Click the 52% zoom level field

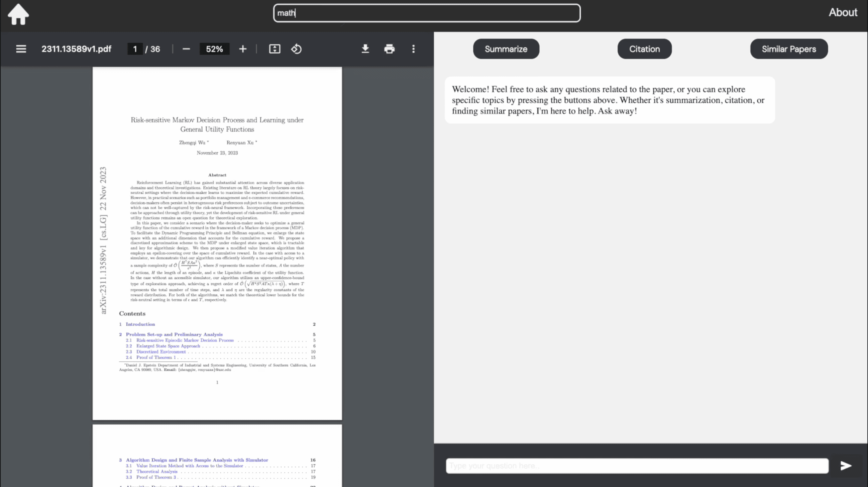214,49
